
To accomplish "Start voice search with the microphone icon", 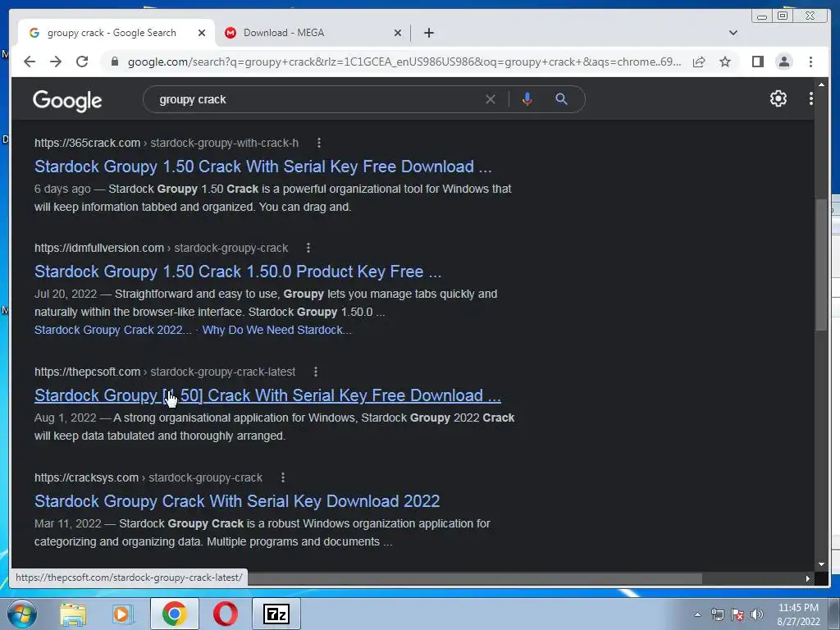I will (527, 99).
